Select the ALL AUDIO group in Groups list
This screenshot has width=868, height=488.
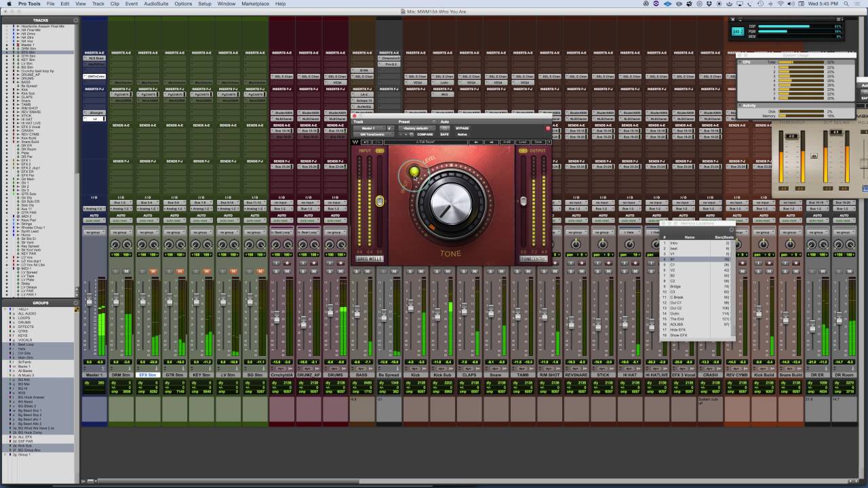point(27,314)
